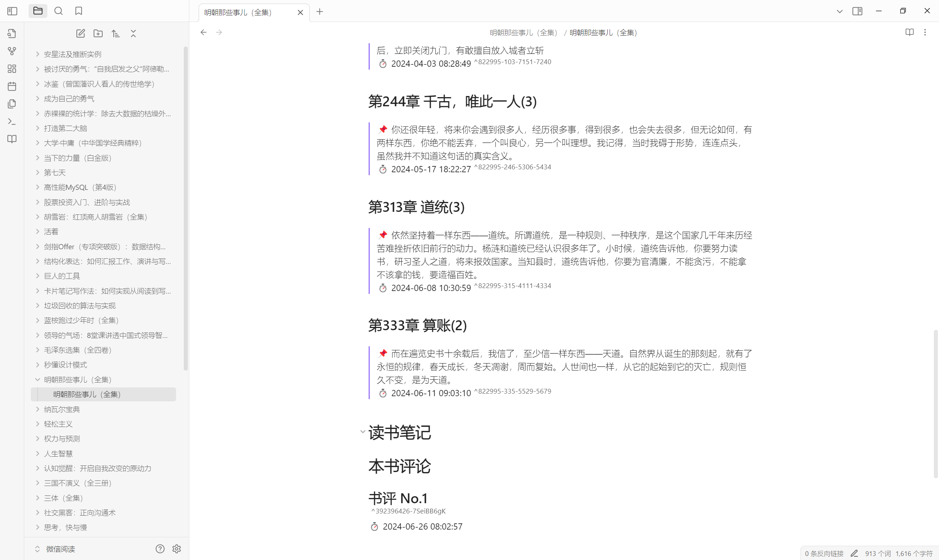The image size is (939, 560).
Task: Open the graph view ribbon icon
Action: coord(12,51)
